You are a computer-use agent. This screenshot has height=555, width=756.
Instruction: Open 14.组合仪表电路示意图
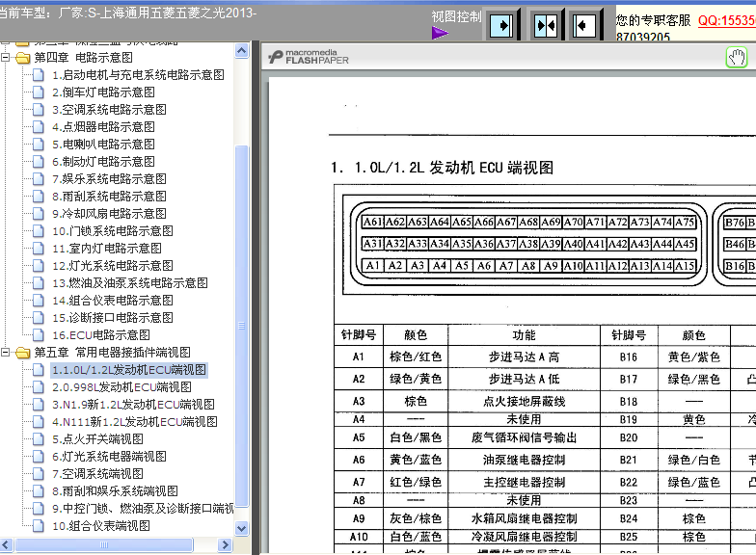[x=112, y=301]
